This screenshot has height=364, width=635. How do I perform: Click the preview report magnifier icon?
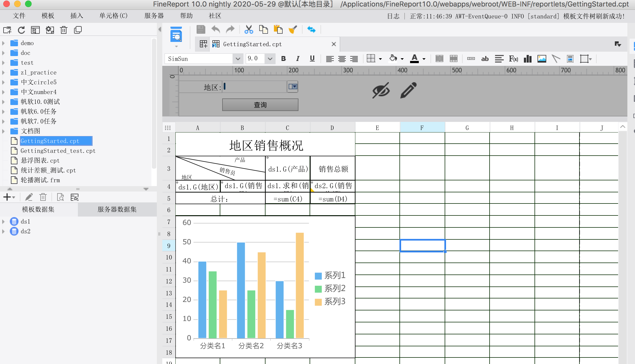[176, 35]
